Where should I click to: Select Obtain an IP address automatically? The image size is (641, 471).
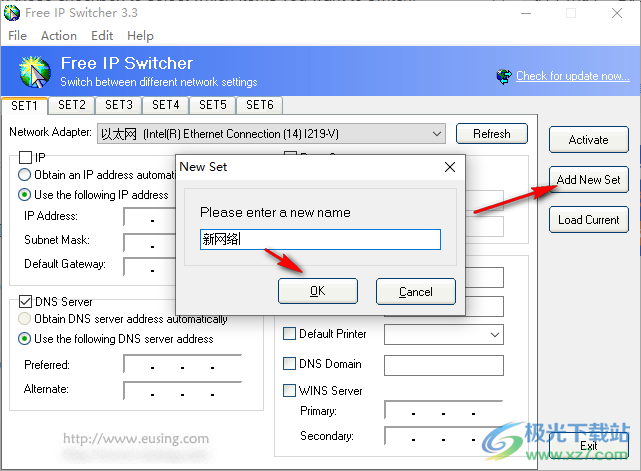[25, 175]
